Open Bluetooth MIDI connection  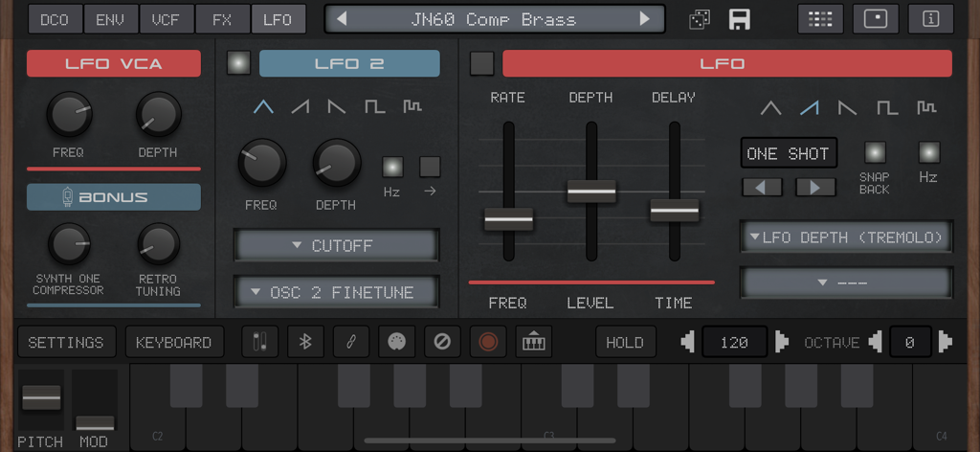click(305, 342)
